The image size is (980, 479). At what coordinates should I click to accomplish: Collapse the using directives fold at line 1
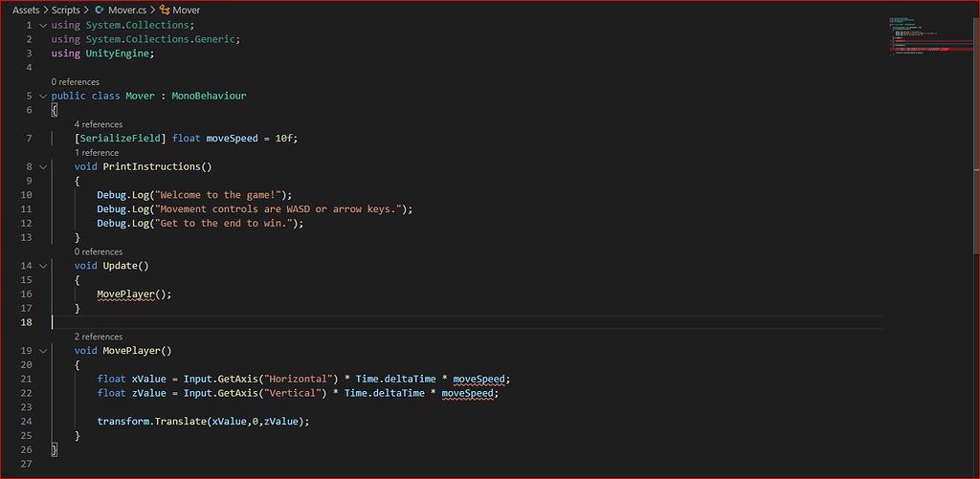coord(43,25)
